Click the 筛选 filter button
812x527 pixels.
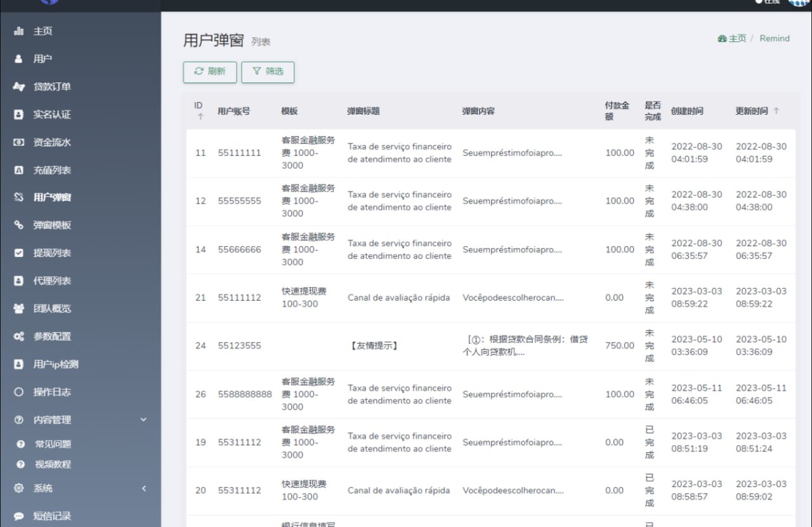point(268,72)
